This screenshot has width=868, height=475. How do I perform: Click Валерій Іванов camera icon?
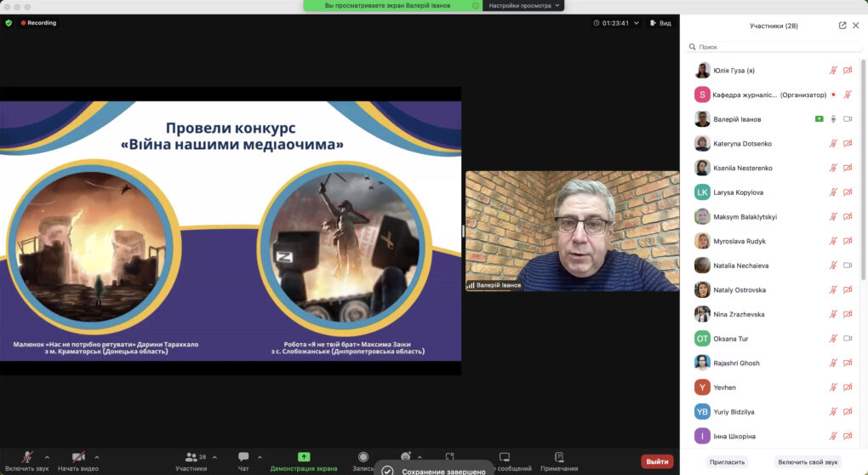(848, 119)
